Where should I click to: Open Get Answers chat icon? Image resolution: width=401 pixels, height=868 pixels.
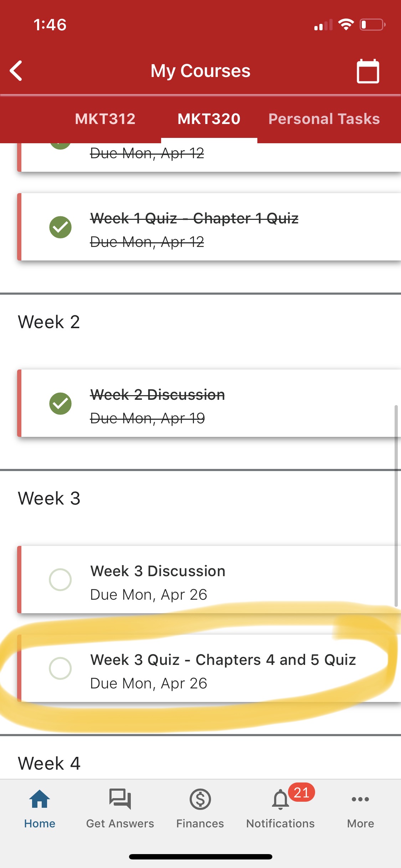point(120,800)
